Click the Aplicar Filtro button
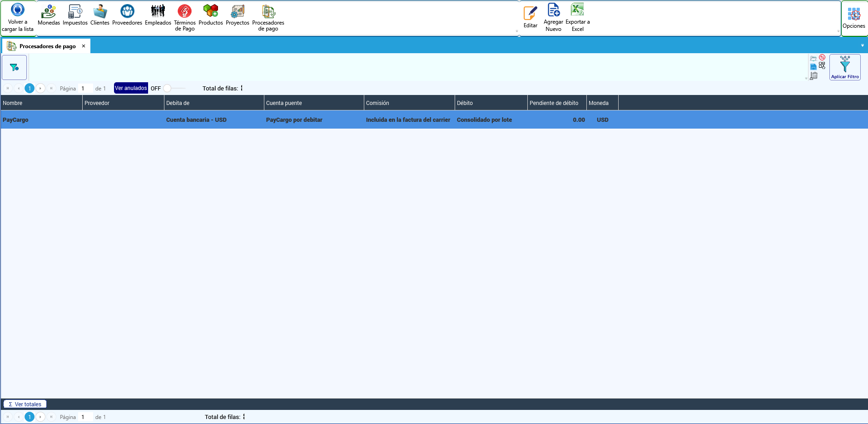The width and height of the screenshot is (868, 424). click(x=845, y=67)
